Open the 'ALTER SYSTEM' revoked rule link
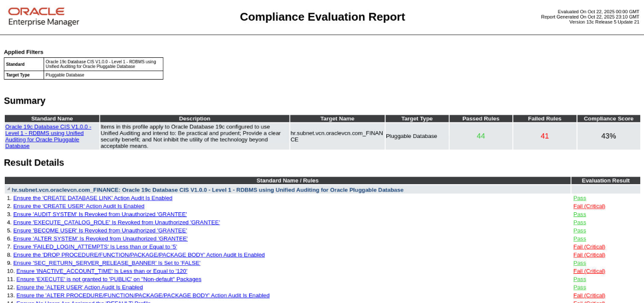Screen dimensions: 644x303 pyautogui.click(x=100, y=239)
